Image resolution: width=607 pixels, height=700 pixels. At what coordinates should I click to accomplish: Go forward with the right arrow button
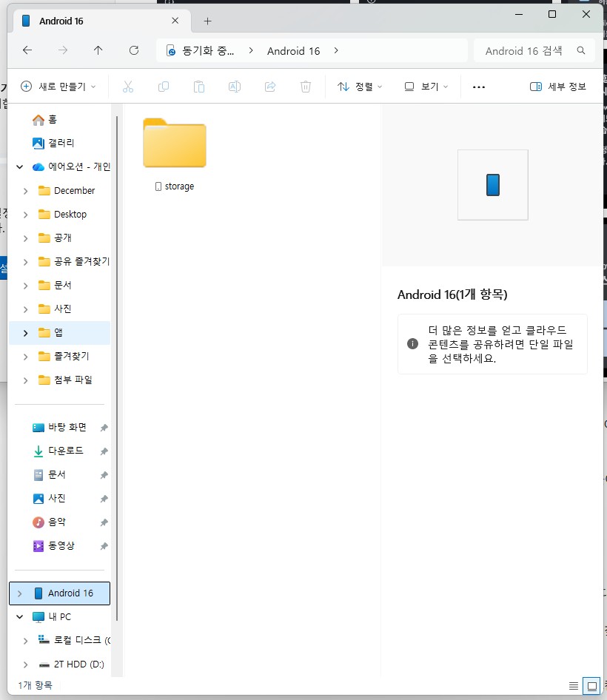pos(63,50)
